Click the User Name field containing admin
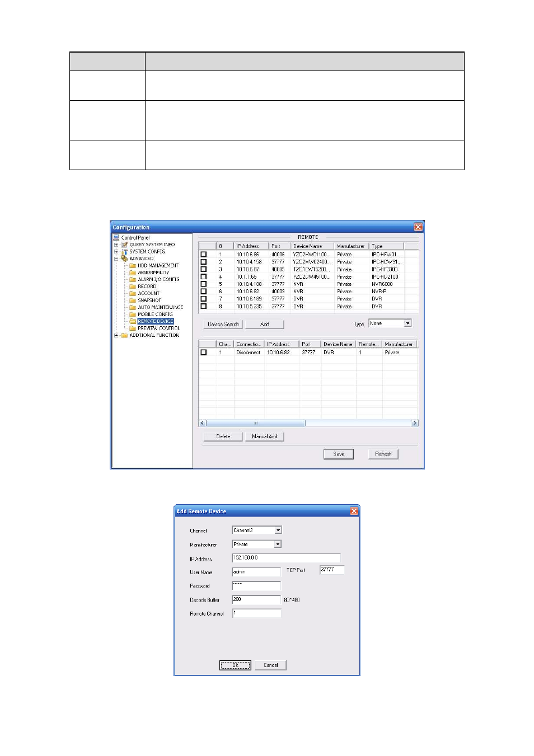The width and height of the screenshot is (534, 756). pyautogui.click(x=256, y=572)
